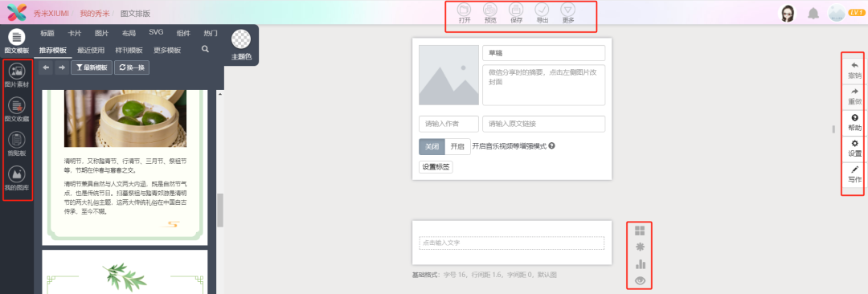The image size is (868, 294).
Task: Select the green leaf template thumbnail
Action: [x=125, y=272]
